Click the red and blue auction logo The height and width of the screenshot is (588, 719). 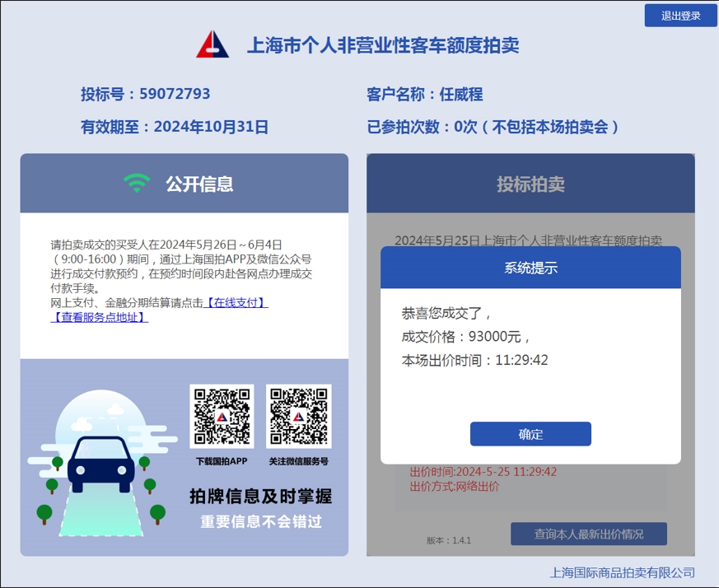tap(212, 44)
